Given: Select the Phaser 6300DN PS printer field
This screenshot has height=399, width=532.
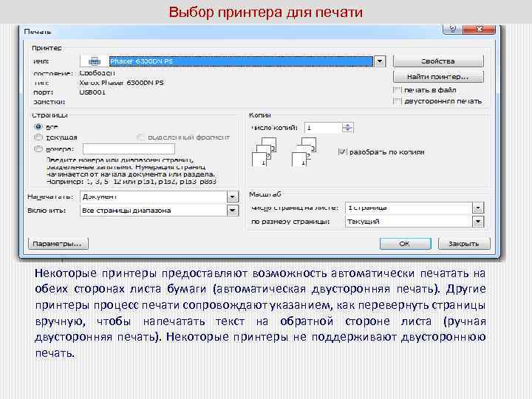Looking at the screenshot, I should pyautogui.click(x=241, y=61).
